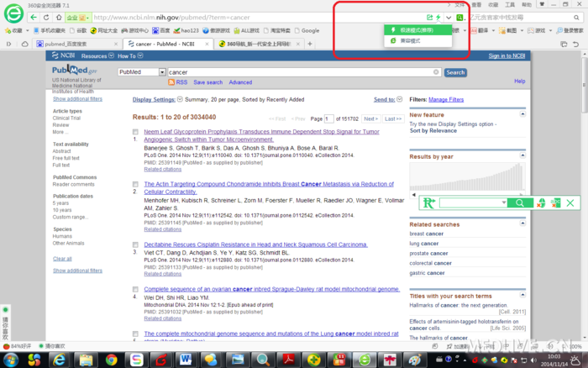Go to Next results page
Screen dimensions: 588x368
[x=371, y=118]
